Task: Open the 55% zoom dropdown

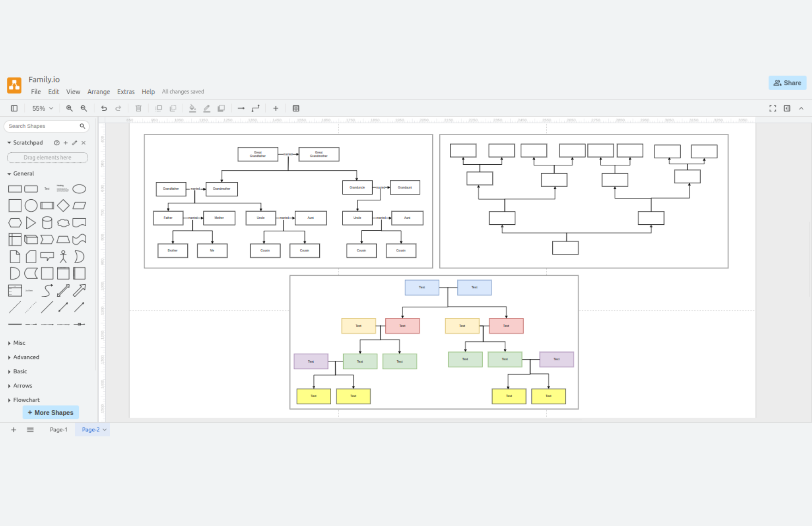Action: pos(42,108)
